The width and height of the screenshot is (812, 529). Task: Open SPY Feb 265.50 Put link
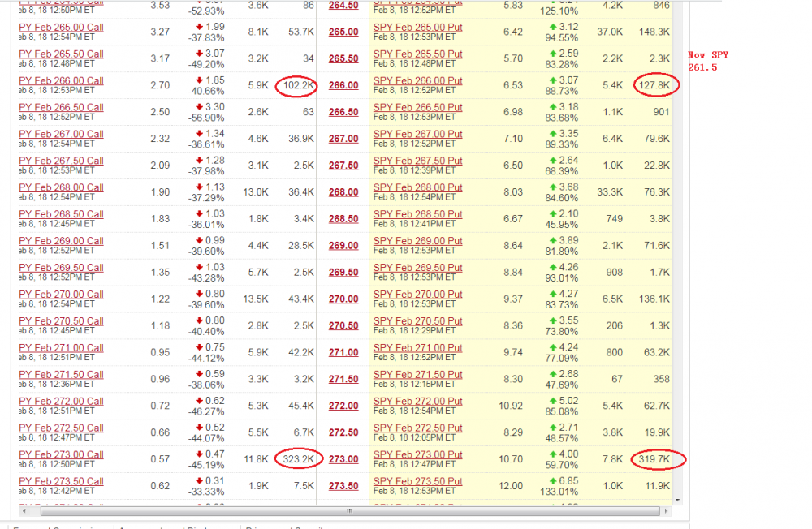[x=418, y=54]
